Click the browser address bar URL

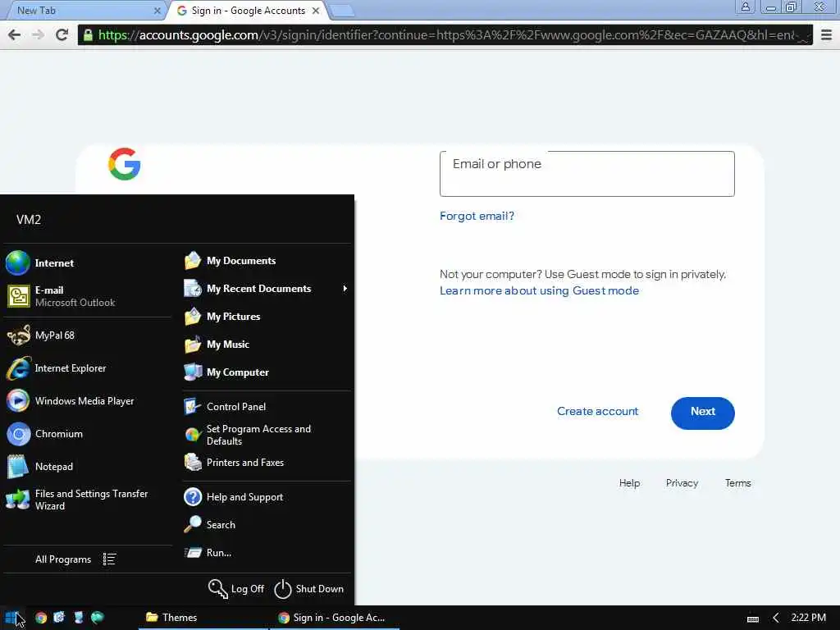[x=445, y=34]
